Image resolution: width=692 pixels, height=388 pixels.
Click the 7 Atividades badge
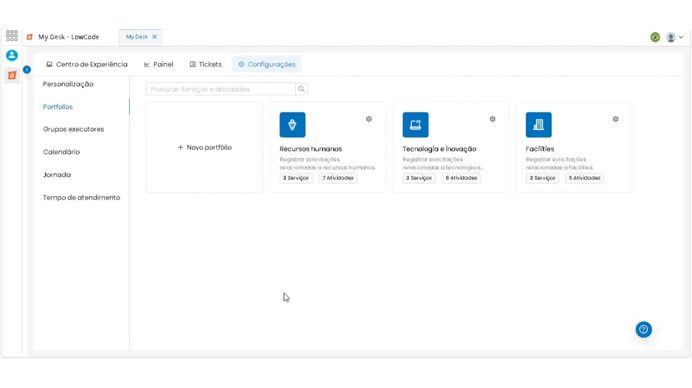[x=338, y=178]
